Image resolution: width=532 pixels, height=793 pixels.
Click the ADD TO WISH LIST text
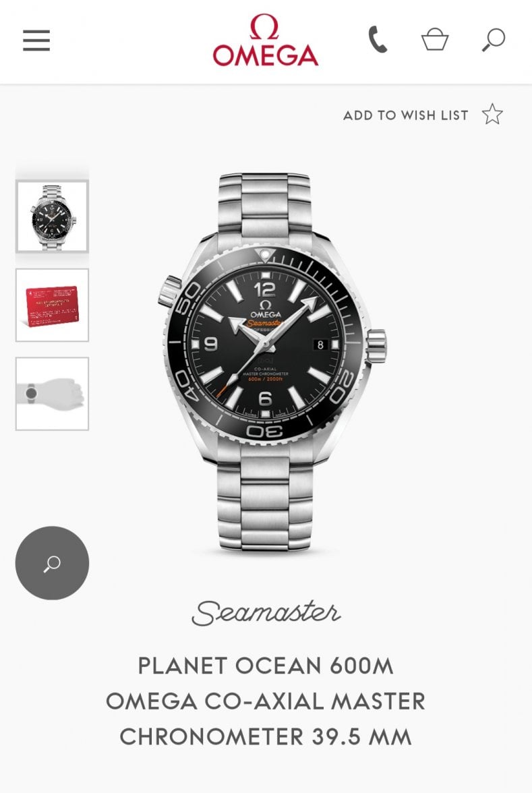(406, 115)
